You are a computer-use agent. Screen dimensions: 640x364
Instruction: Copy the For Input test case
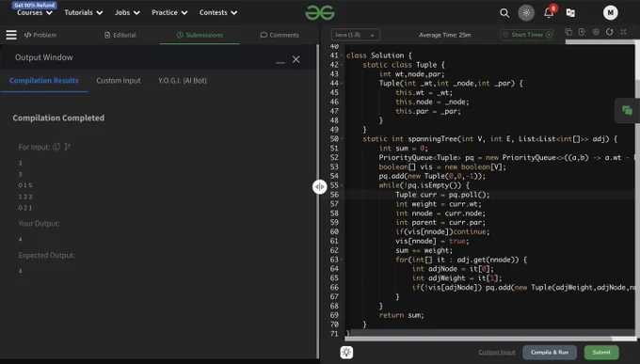point(56,147)
